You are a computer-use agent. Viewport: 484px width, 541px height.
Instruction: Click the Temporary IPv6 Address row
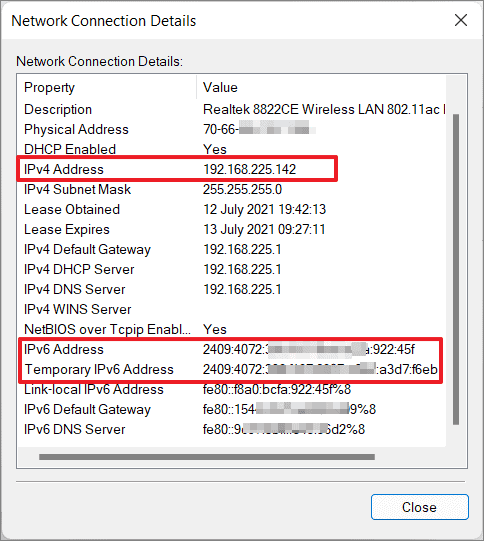coord(231,369)
